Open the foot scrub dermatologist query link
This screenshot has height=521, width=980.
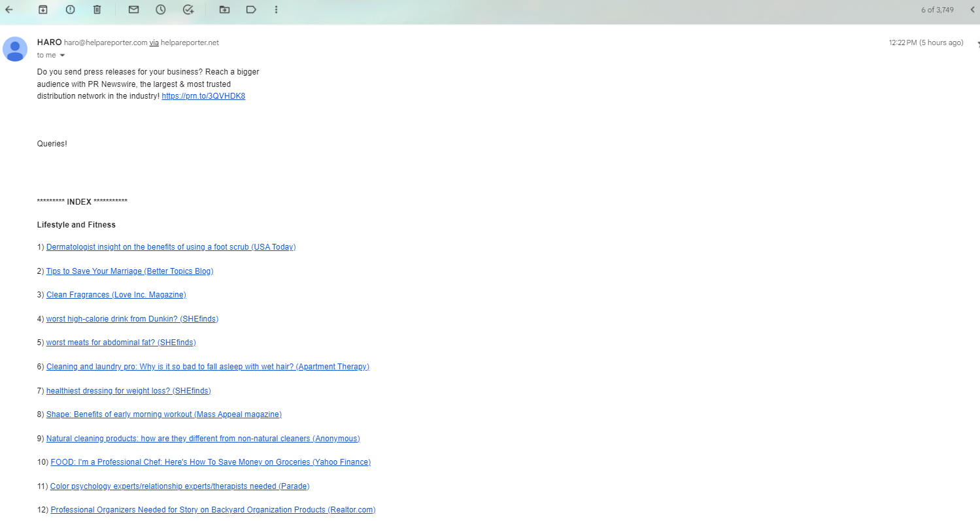[171, 247]
